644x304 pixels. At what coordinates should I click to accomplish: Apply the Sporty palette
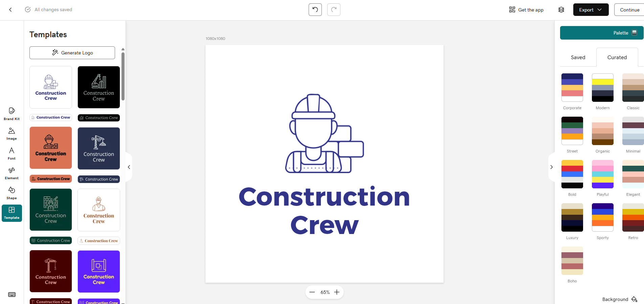click(603, 217)
